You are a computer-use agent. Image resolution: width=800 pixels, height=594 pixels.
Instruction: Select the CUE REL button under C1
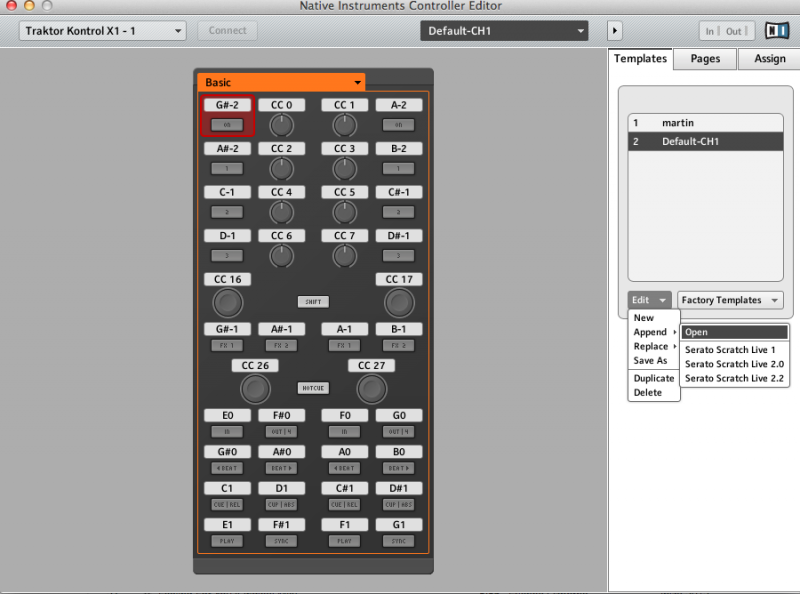click(227, 505)
